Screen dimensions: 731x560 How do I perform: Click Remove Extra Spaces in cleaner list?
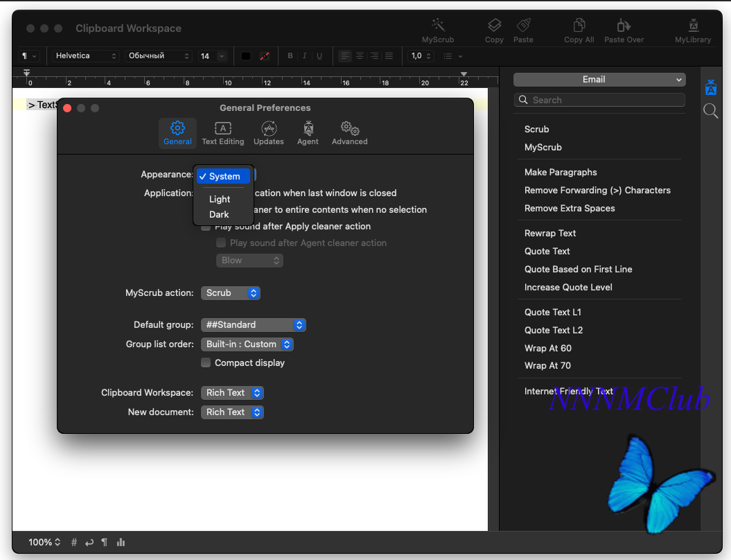(570, 208)
